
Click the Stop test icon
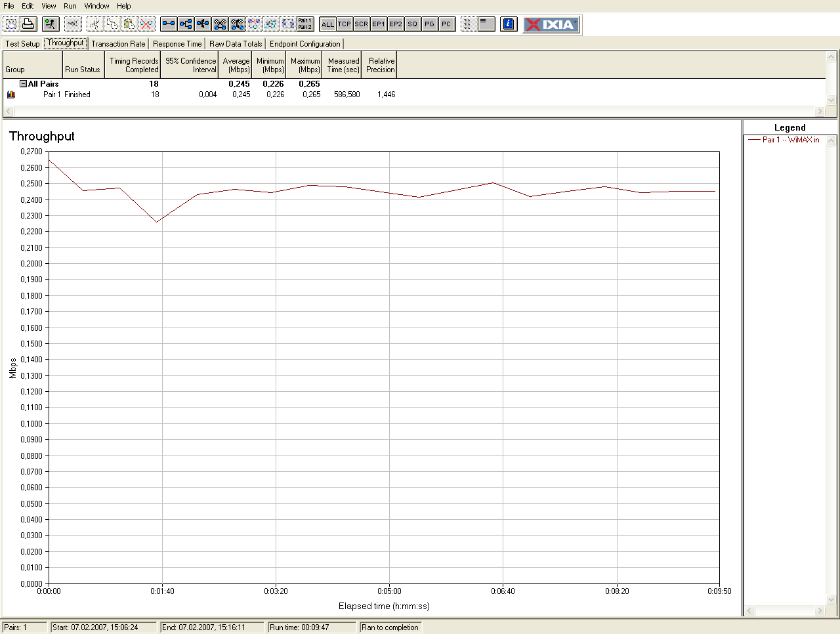click(73, 24)
